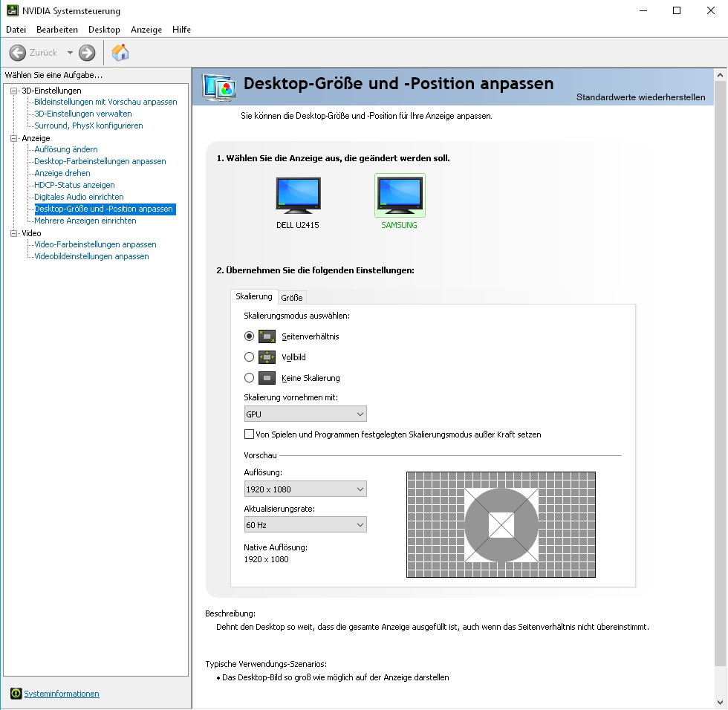Switch to the Skalierung tab
The width and height of the screenshot is (728, 710).
(x=254, y=296)
